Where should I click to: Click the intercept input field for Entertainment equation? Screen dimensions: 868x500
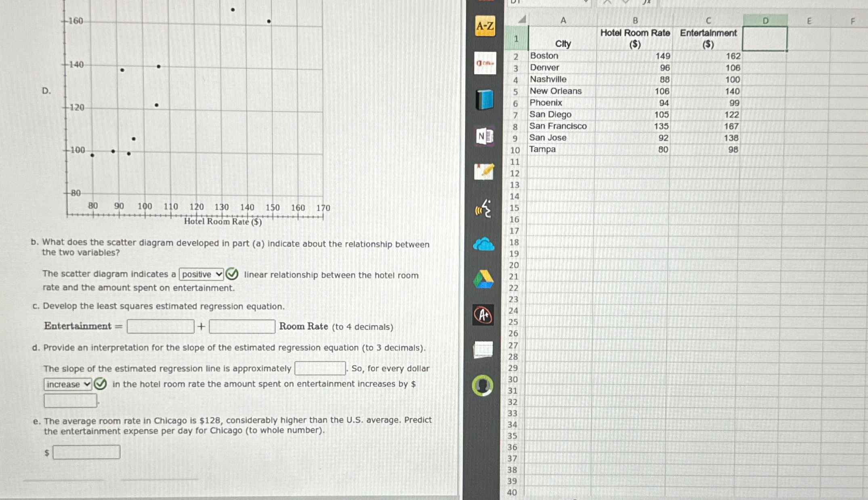coord(160,326)
